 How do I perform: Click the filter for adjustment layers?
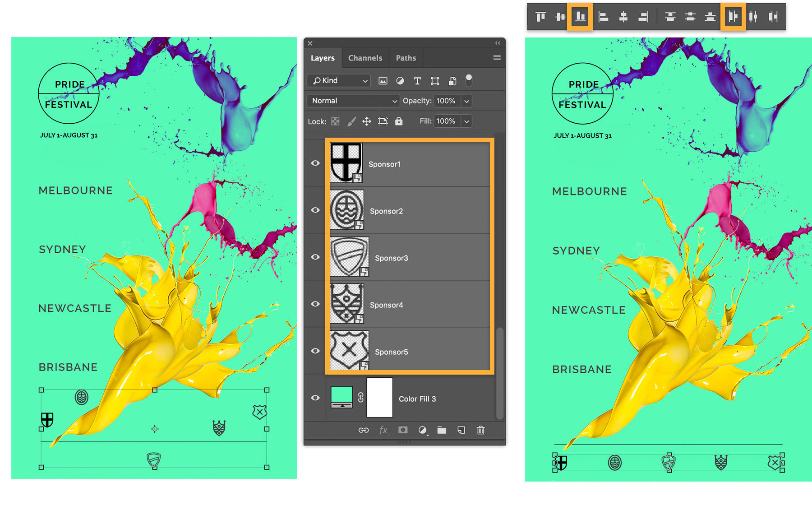pos(400,80)
